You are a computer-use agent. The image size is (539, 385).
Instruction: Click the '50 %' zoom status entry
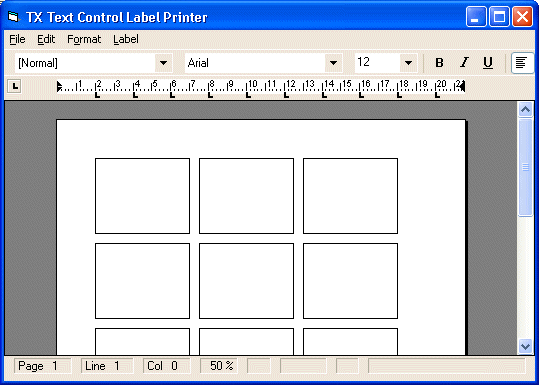coord(219,366)
